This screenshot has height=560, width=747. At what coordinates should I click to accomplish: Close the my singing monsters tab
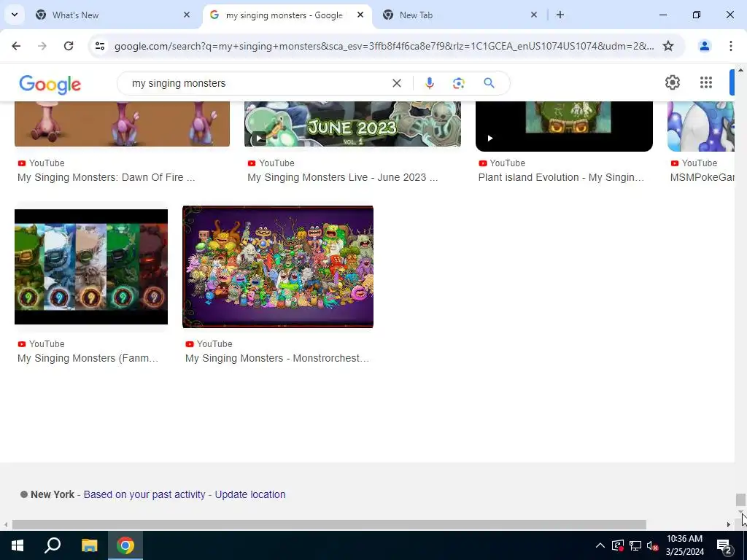tap(360, 15)
